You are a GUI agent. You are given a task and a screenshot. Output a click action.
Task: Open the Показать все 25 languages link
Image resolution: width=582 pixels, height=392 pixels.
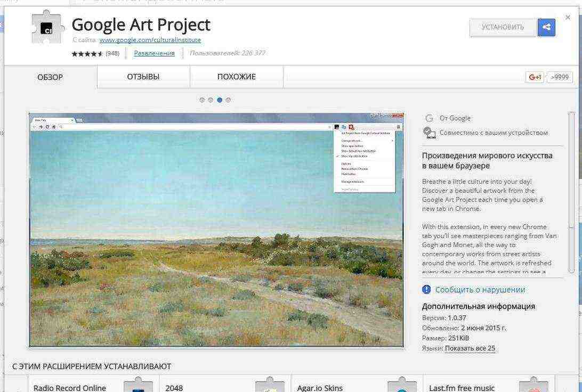coord(470,348)
